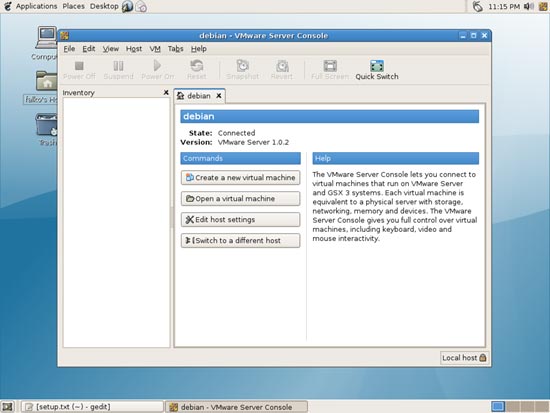The height and width of the screenshot is (413, 550).
Task: Edit host settings
Action: coord(241,220)
